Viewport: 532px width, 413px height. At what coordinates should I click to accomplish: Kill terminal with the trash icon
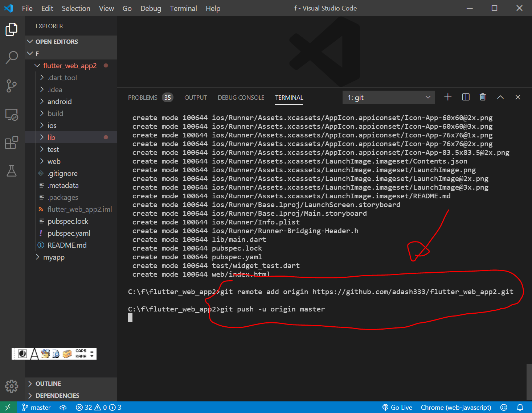[483, 97]
